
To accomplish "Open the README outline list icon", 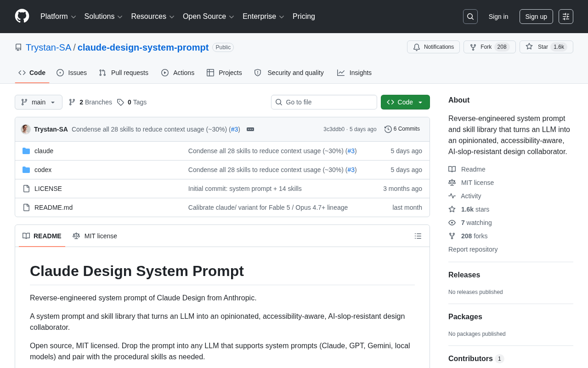I will pyautogui.click(x=418, y=236).
